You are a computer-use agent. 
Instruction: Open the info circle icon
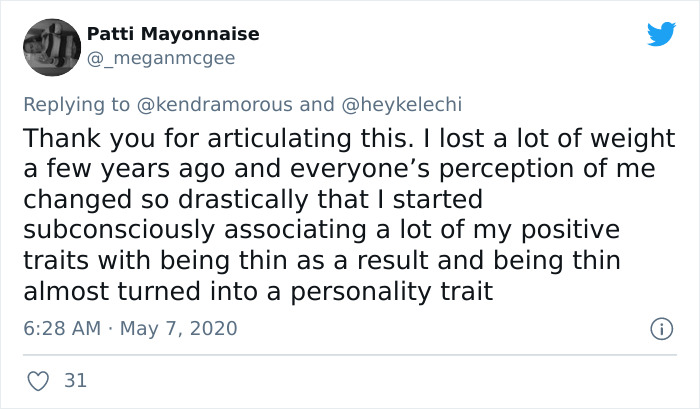click(660, 328)
